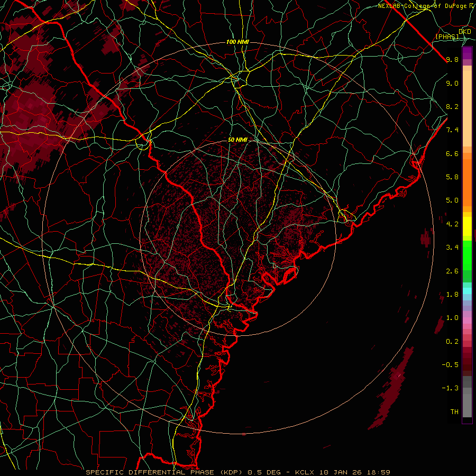Click the -0.5 scale value
Screen dimensions: 476x476
(x=450, y=365)
